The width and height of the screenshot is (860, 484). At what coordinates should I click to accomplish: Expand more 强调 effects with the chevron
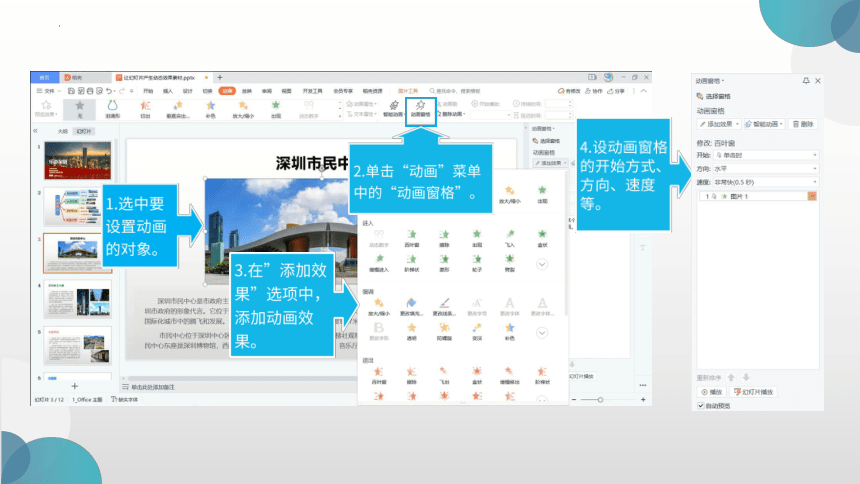pyautogui.click(x=542, y=333)
